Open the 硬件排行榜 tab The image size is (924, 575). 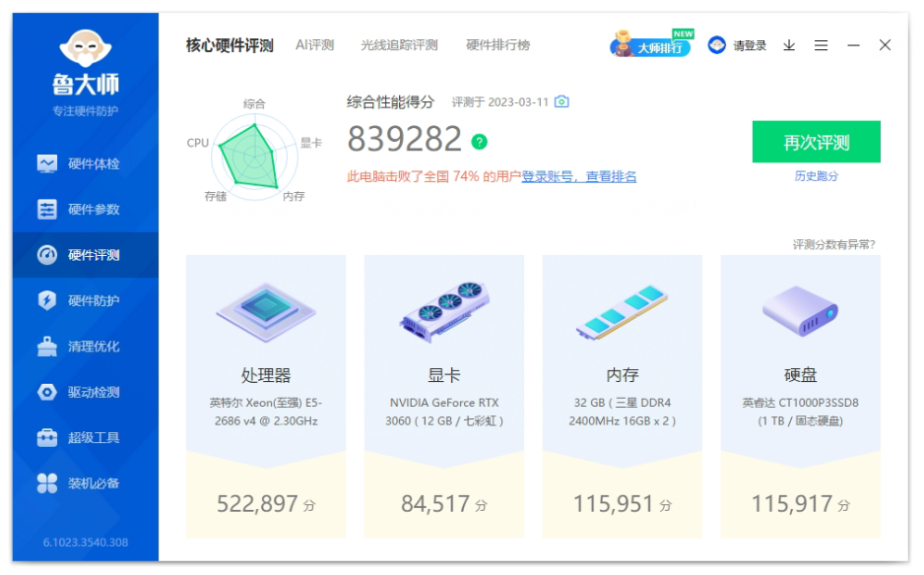click(497, 45)
